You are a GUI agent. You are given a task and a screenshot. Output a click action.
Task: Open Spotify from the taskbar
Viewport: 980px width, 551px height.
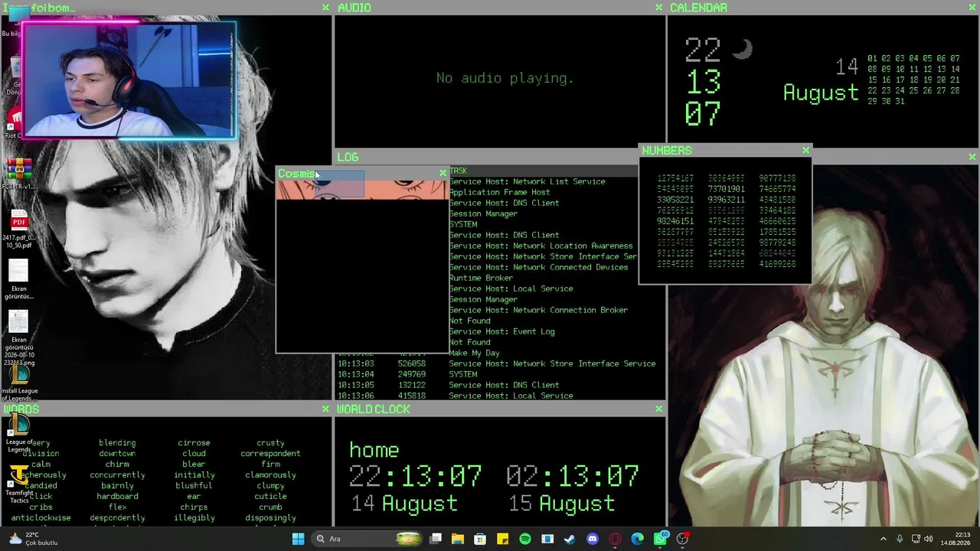pyautogui.click(x=525, y=539)
